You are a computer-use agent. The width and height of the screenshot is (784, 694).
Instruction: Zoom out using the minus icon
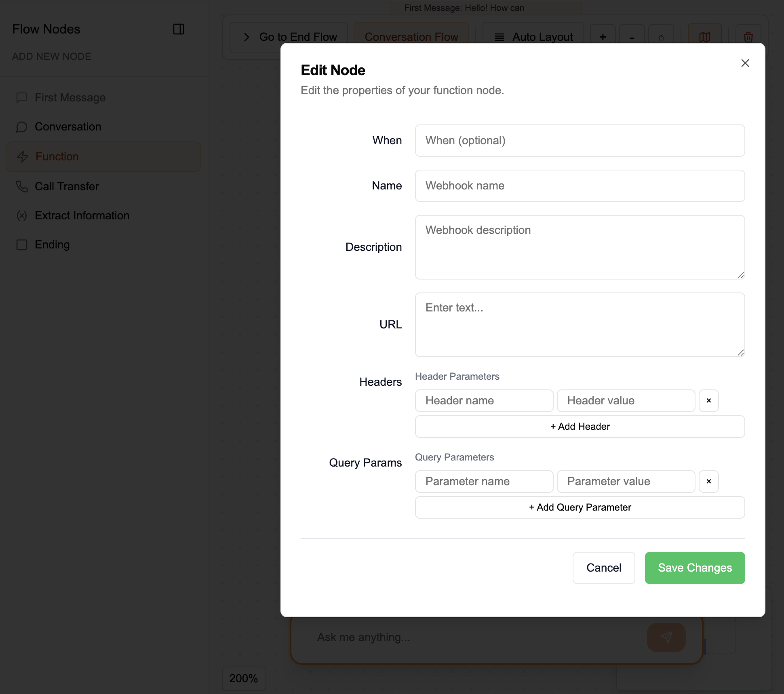632,37
